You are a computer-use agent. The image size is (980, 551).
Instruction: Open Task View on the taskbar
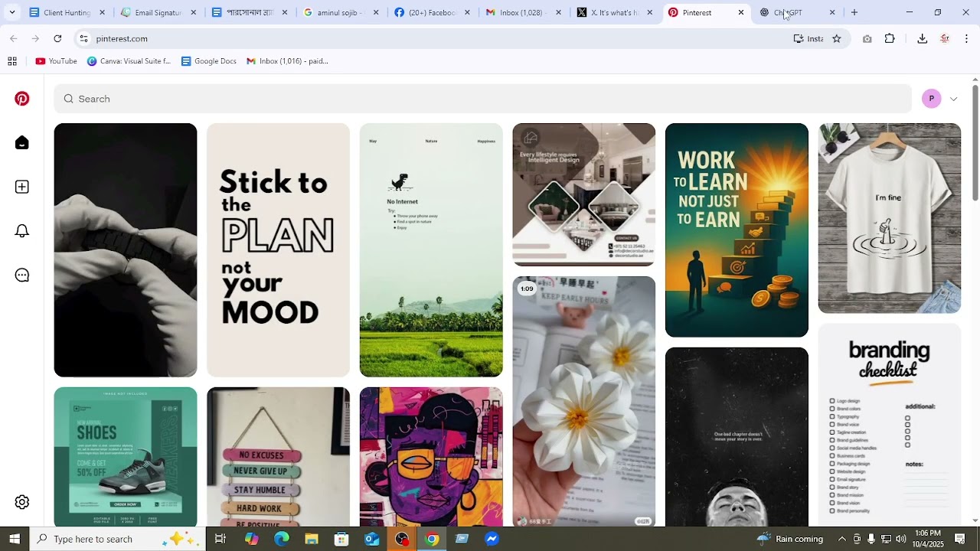(220, 539)
